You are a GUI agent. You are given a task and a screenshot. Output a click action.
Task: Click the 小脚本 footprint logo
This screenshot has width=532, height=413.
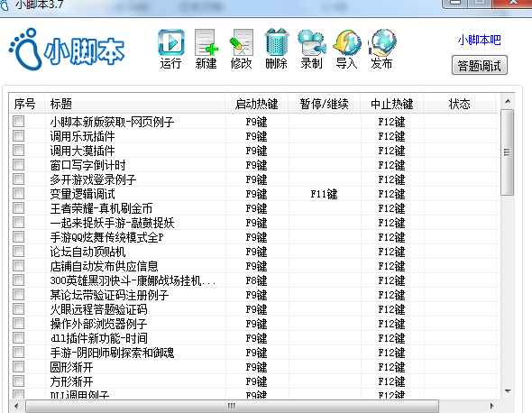point(67,50)
